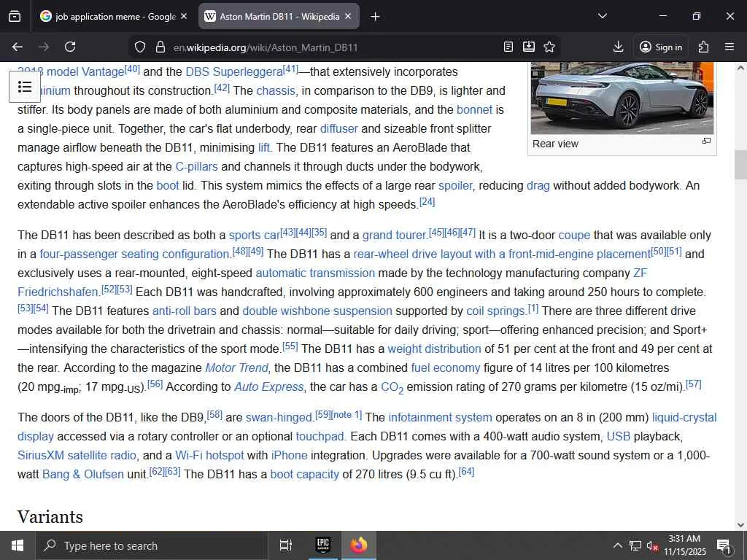The width and height of the screenshot is (747, 560).
Task: Open Firefox View in the tab bar
Action: coord(15,16)
